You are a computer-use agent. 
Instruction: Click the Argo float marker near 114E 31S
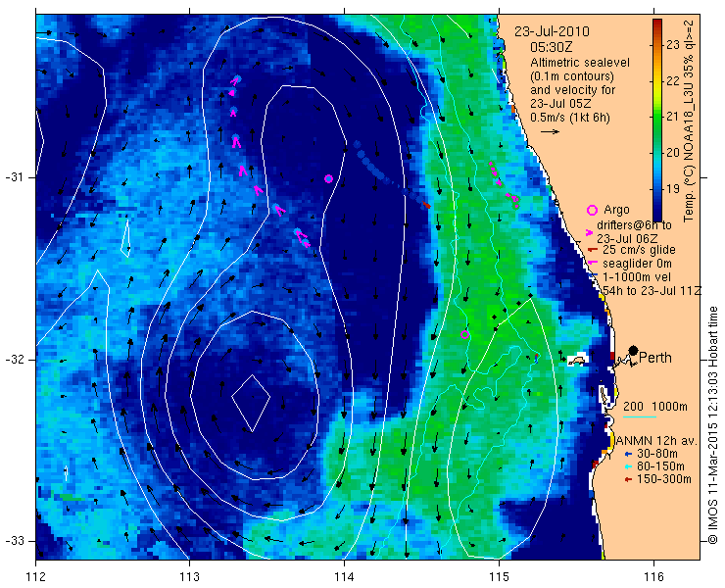[329, 178]
